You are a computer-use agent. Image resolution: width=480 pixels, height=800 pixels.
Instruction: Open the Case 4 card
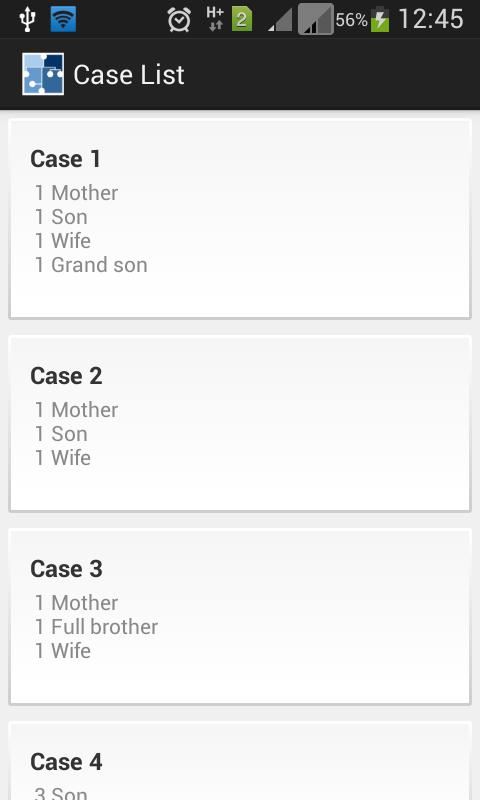240,761
